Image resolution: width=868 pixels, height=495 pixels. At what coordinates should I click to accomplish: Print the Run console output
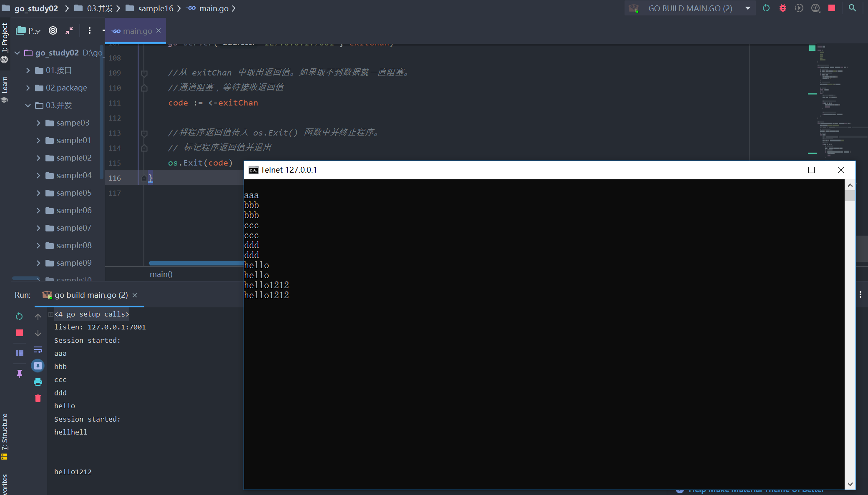pos(38,382)
